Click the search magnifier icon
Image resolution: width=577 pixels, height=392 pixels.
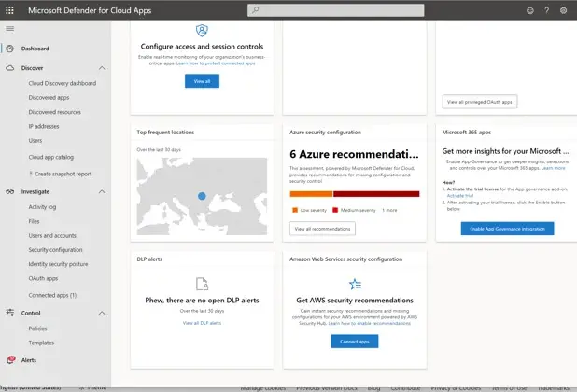[256, 10]
